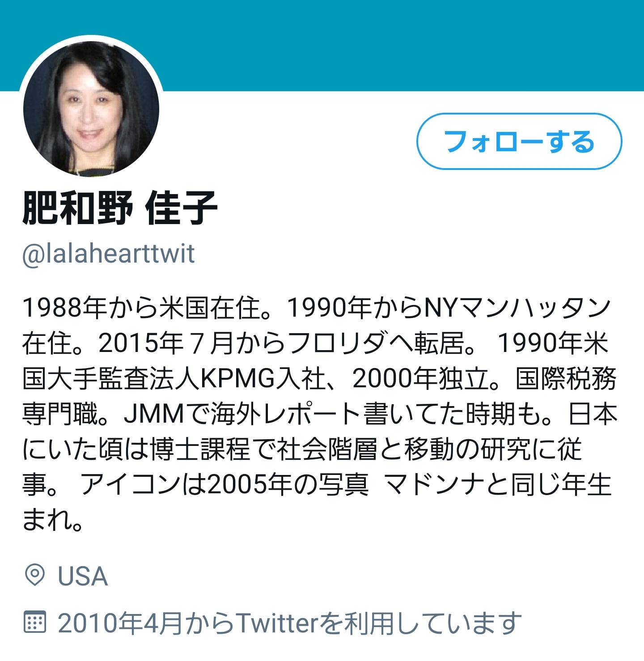Image resolution: width=644 pixels, height=661 pixels.
Task: Click bio line mentioning マドンナと同じ年生
Action: tap(317, 484)
